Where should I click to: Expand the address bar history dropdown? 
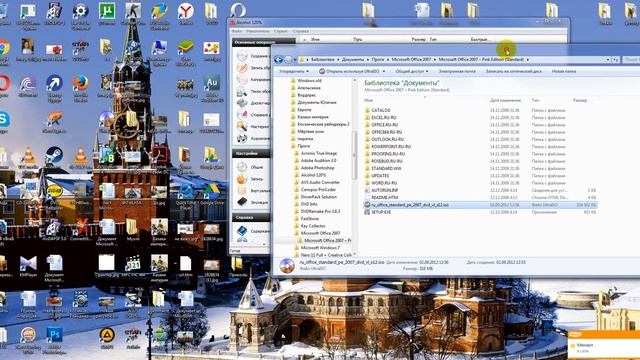(608, 60)
